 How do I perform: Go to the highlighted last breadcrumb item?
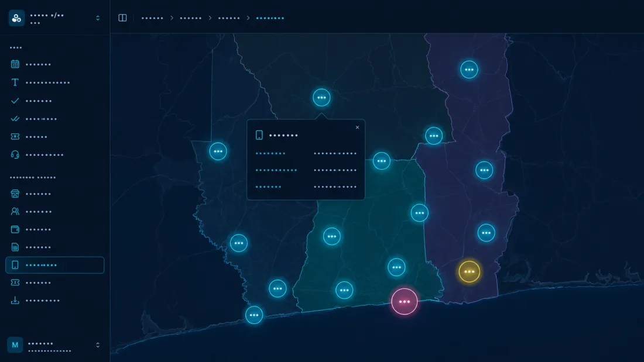click(270, 18)
